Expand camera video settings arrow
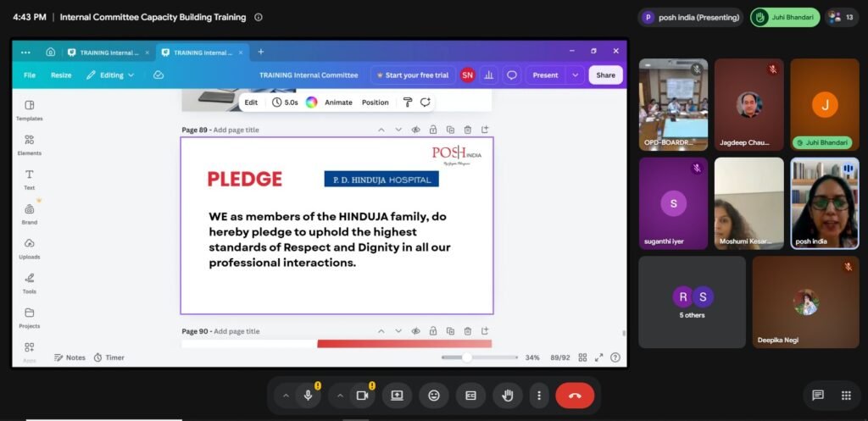Image resolution: width=868 pixels, height=421 pixels. coord(340,396)
